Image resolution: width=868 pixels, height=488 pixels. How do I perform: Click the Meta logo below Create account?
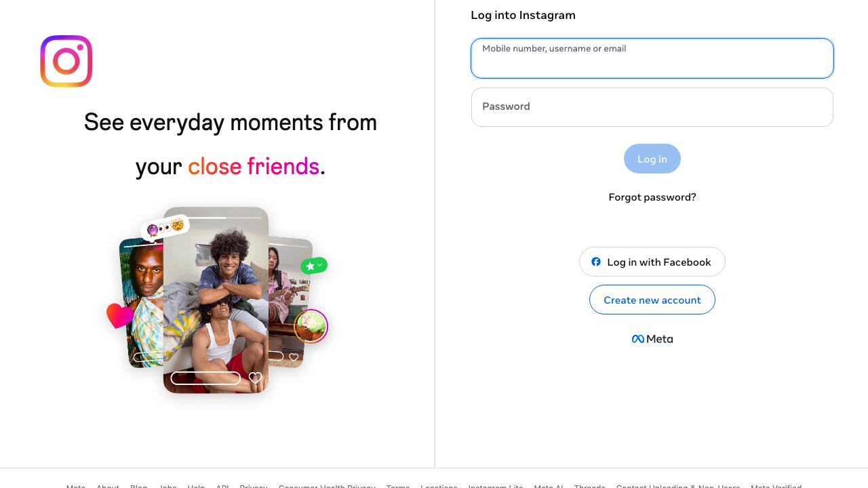coord(652,339)
